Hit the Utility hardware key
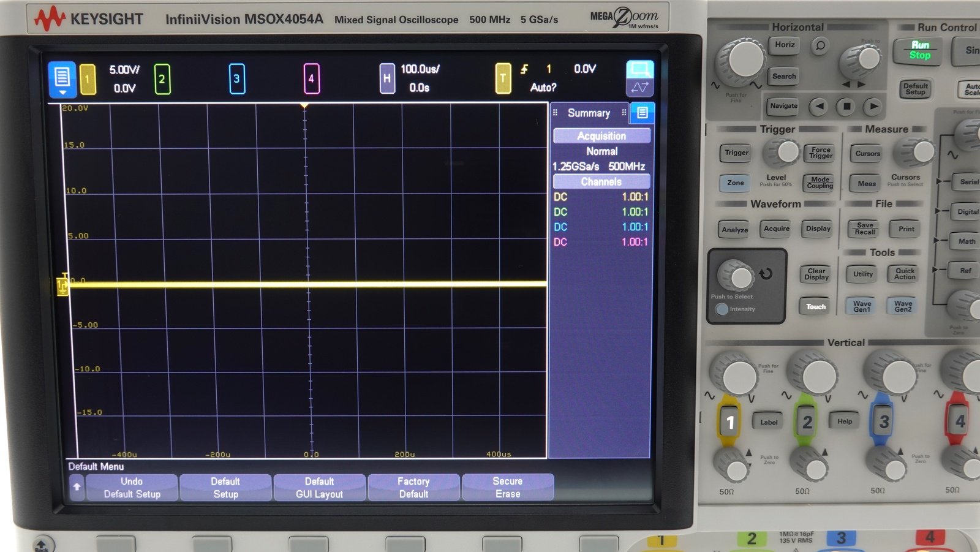This screenshot has height=552, width=980. coord(862,274)
